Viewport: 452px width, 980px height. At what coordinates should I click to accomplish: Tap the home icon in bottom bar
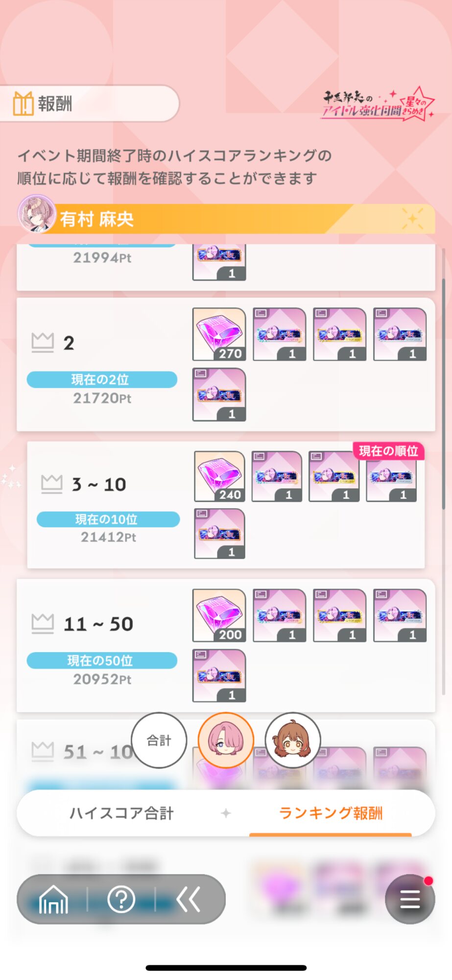(53, 899)
